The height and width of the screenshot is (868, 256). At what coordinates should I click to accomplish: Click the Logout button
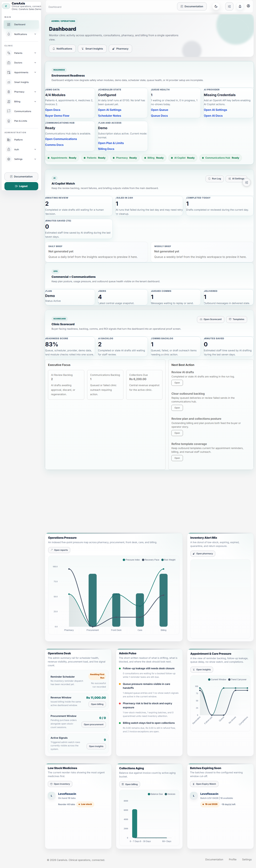point(21,186)
